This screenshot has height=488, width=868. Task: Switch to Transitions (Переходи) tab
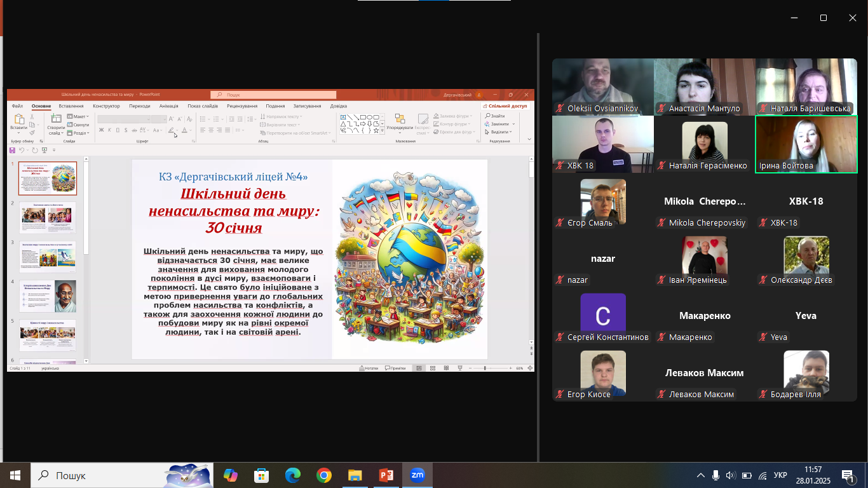coord(140,106)
